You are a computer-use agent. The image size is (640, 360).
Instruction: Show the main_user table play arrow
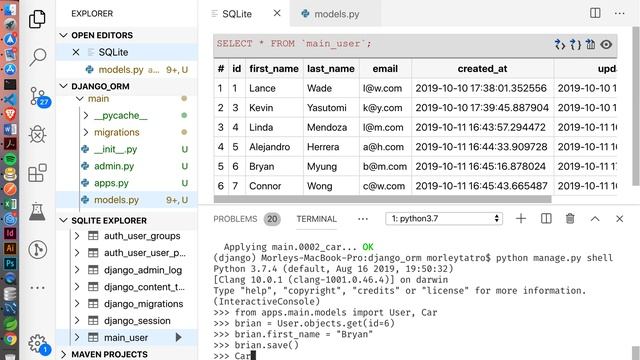pos(178,338)
